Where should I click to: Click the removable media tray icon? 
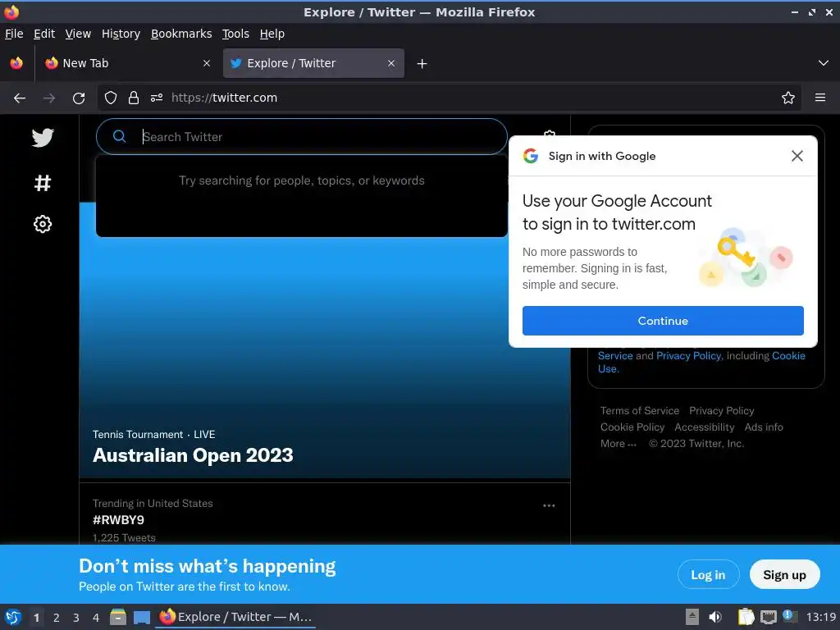tap(692, 617)
